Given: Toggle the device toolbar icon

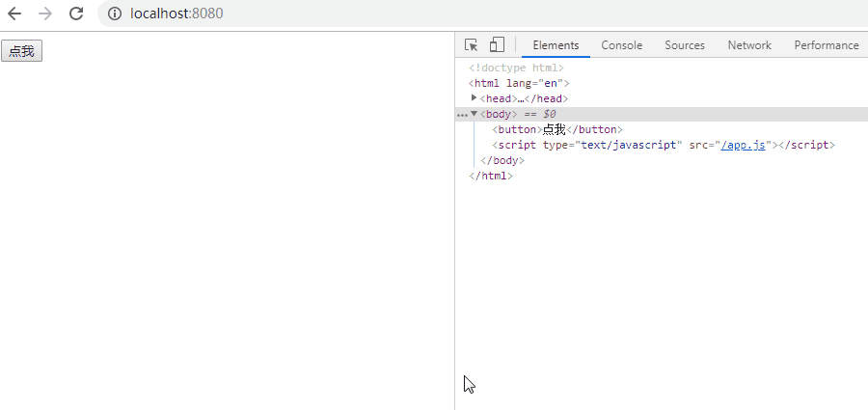Looking at the screenshot, I should 497,45.
